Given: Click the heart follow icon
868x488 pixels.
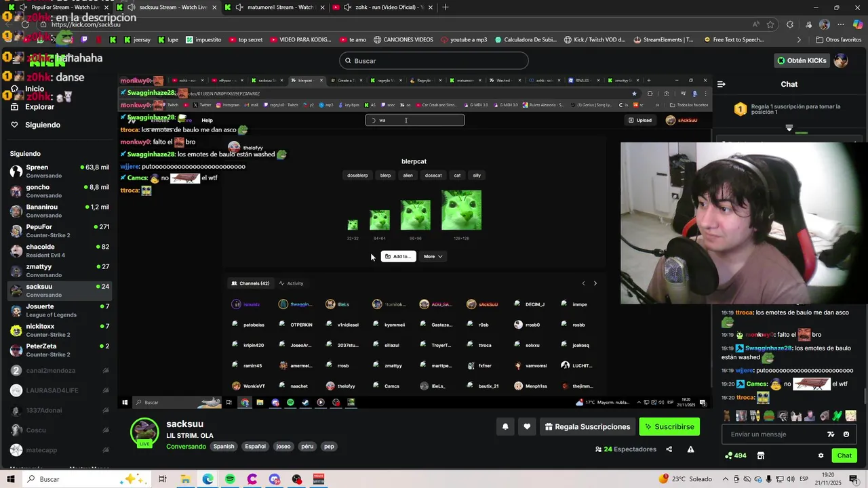Looking at the screenshot, I should [527, 427].
